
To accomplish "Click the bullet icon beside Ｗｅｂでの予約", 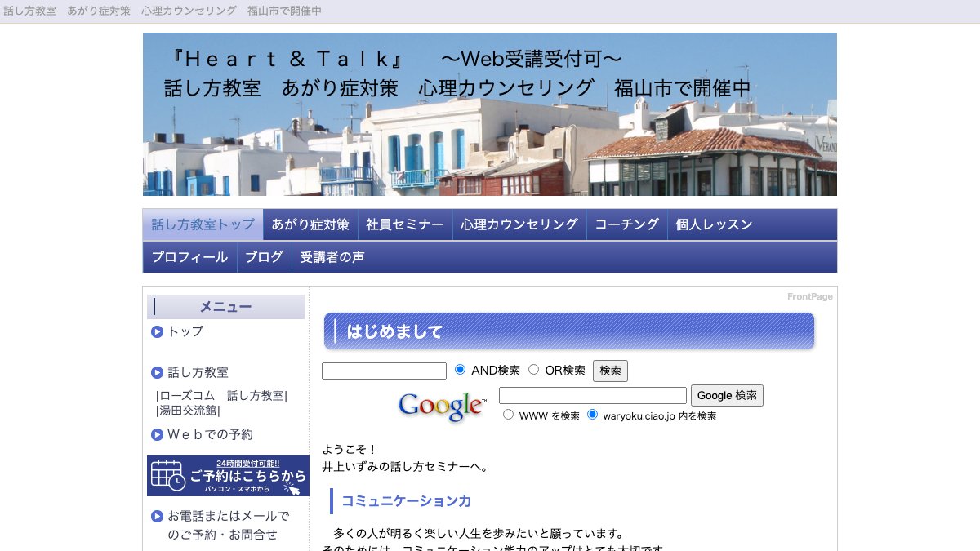I will pyautogui.click(x=157, y=434).
